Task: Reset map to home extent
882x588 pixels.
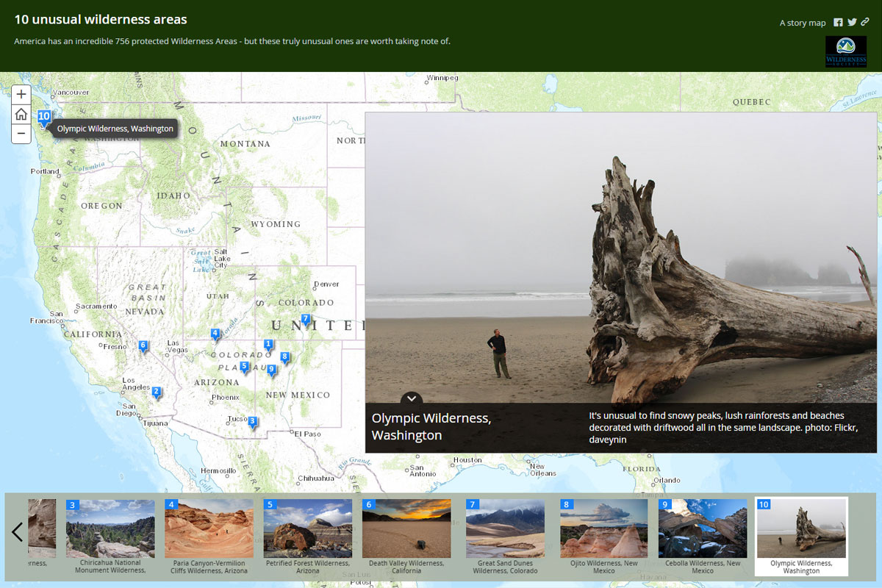Action: point(21,114)
